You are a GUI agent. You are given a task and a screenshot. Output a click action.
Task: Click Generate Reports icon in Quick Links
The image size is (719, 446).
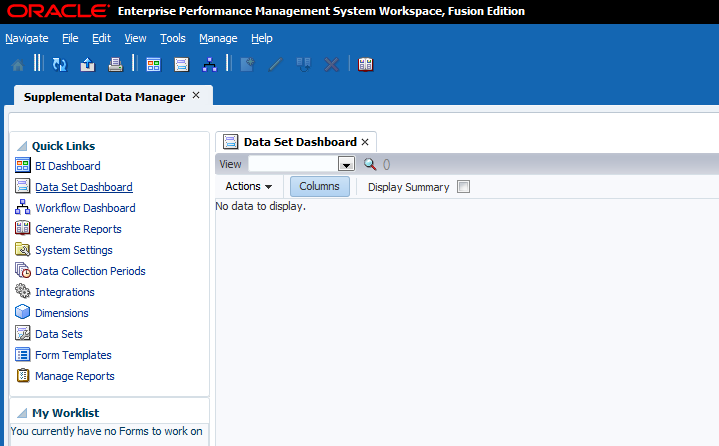[x=22, y=228]
